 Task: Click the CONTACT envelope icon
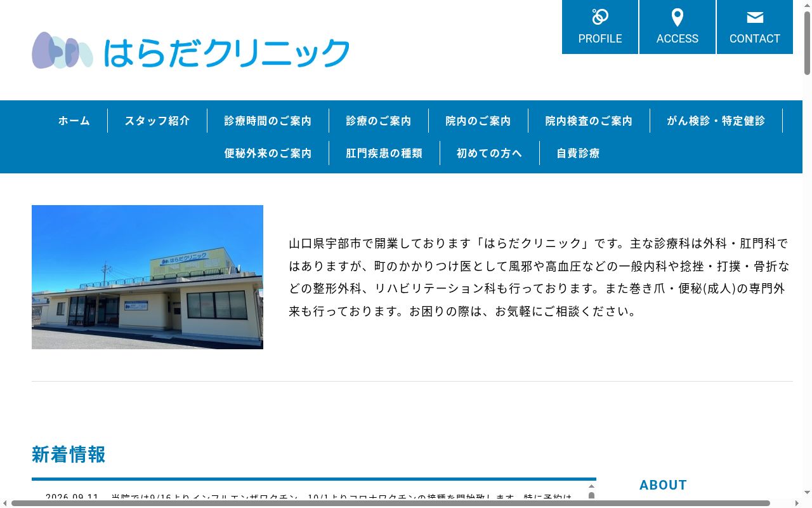point(755,18)
